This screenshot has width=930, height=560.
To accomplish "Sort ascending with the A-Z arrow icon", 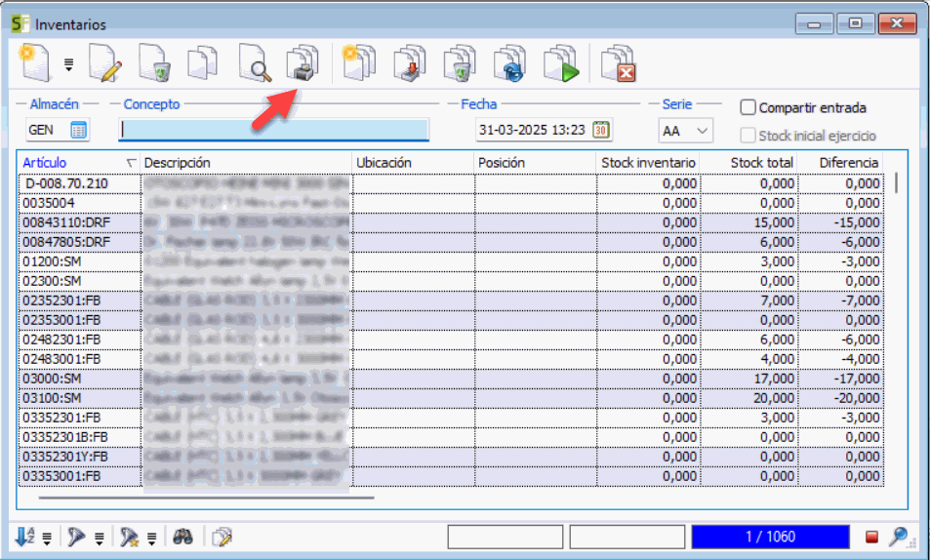I will tap(25, 537).
